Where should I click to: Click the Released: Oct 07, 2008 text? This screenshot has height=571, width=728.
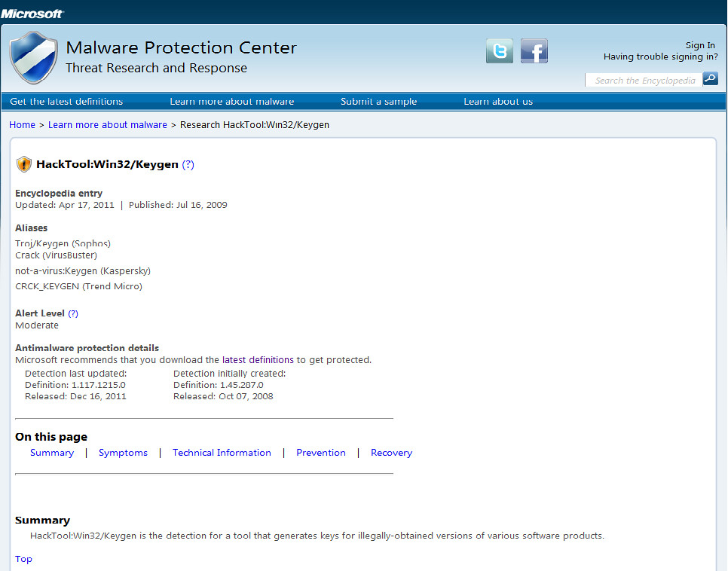(x=223, y=396)
